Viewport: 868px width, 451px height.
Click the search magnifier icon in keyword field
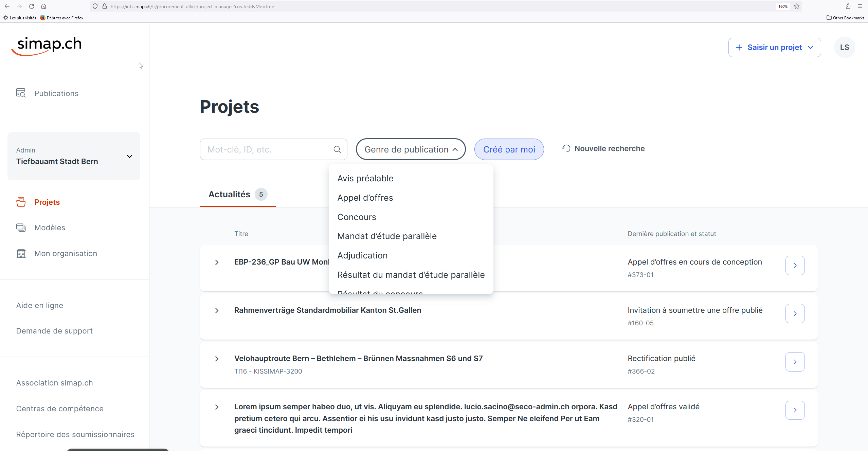(x=337, y=149)
